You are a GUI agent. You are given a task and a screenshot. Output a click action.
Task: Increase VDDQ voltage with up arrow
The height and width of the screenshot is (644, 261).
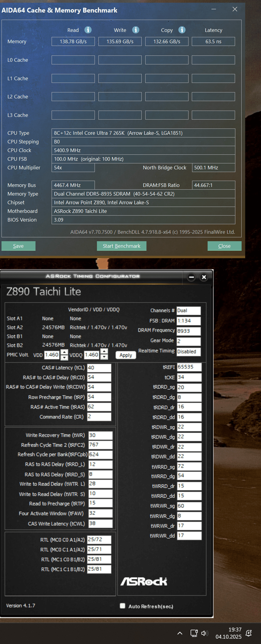click(104, 352)
